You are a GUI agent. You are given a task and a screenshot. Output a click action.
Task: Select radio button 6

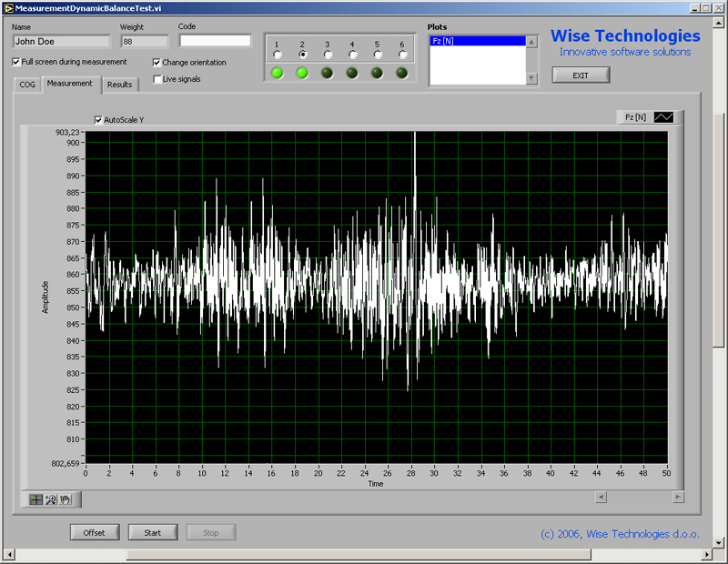click(402, 55)
